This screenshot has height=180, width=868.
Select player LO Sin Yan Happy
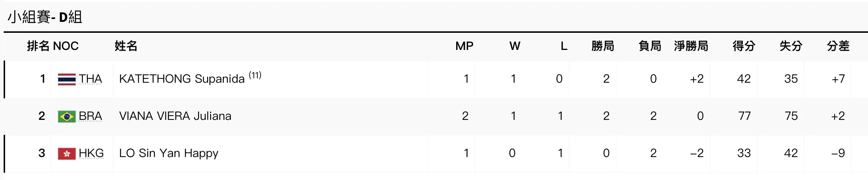pos(169,153)
